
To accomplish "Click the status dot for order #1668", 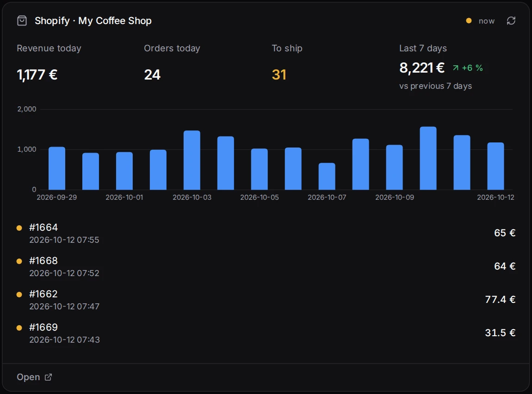I will (19, 261).
